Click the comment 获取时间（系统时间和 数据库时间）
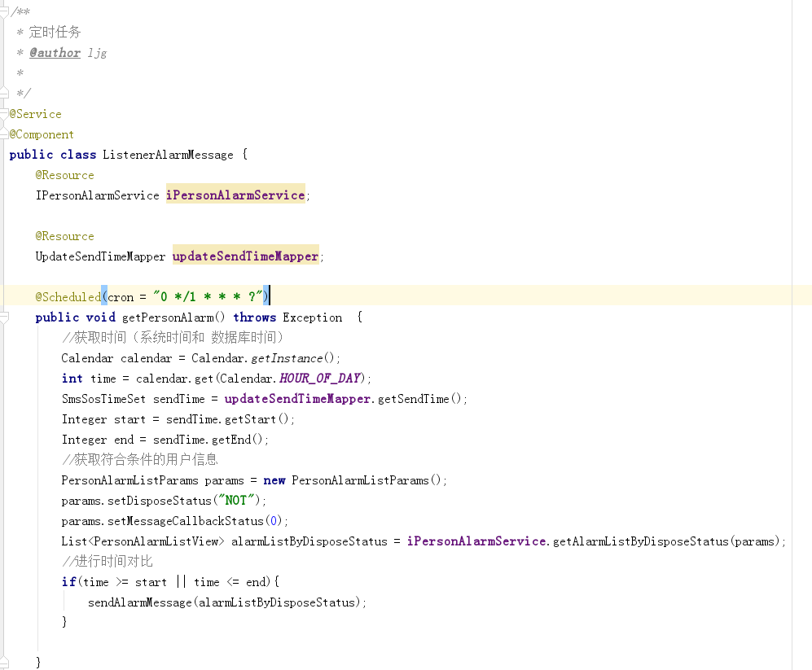Viewport: 812px width, 670px height. tap(173, 338)
